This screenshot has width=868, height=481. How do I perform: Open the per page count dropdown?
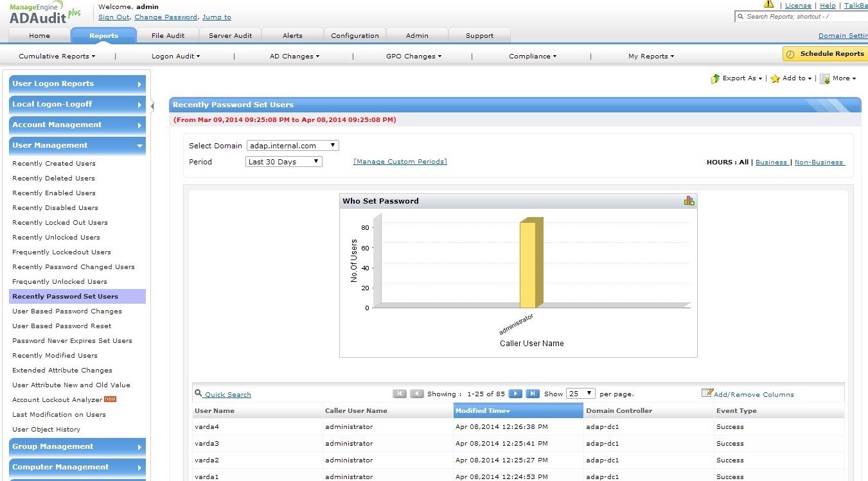[x=580, y=394]
